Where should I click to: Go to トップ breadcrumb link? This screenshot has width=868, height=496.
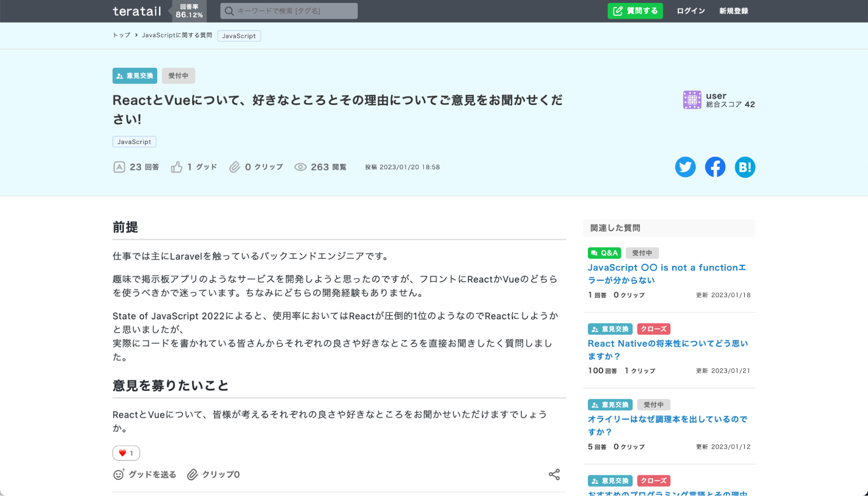tap(121, 35)
